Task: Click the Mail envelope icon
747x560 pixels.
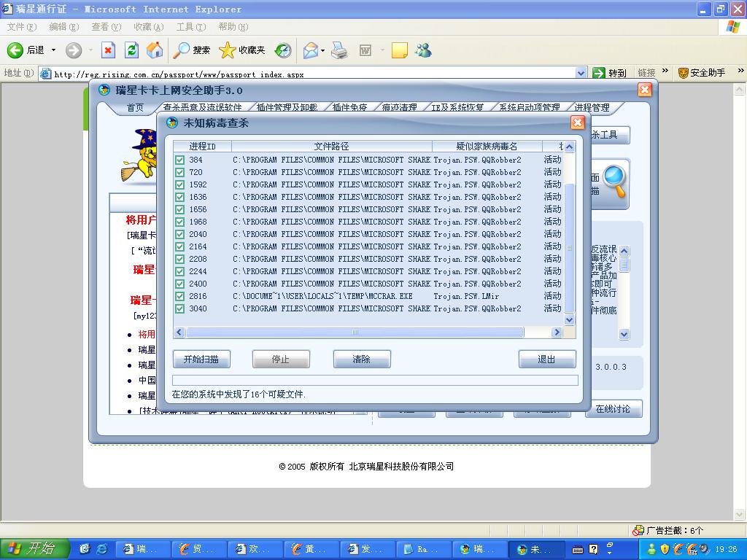Action: [311, 50]
